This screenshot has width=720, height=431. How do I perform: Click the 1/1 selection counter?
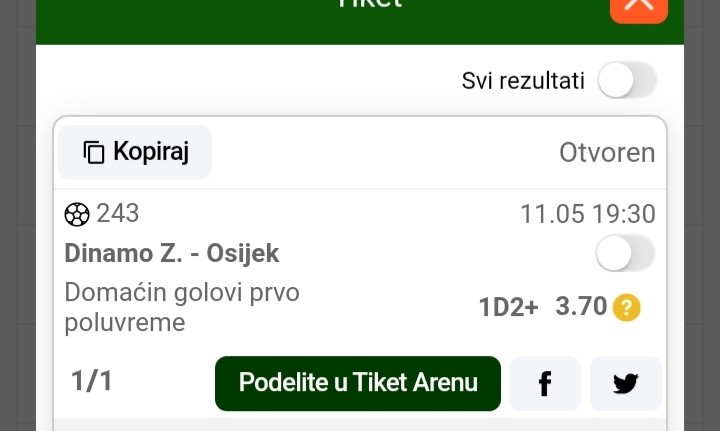(91, 381)
